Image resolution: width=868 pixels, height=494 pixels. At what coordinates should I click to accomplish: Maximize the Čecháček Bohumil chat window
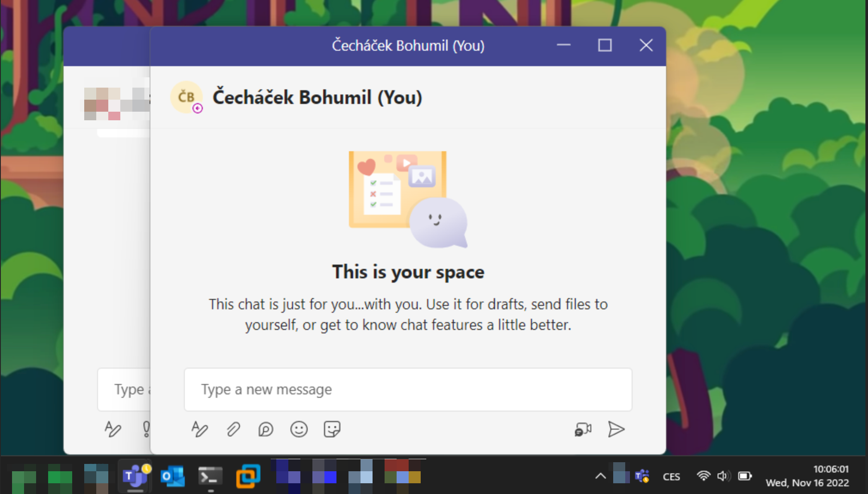(x=605, y=46)
